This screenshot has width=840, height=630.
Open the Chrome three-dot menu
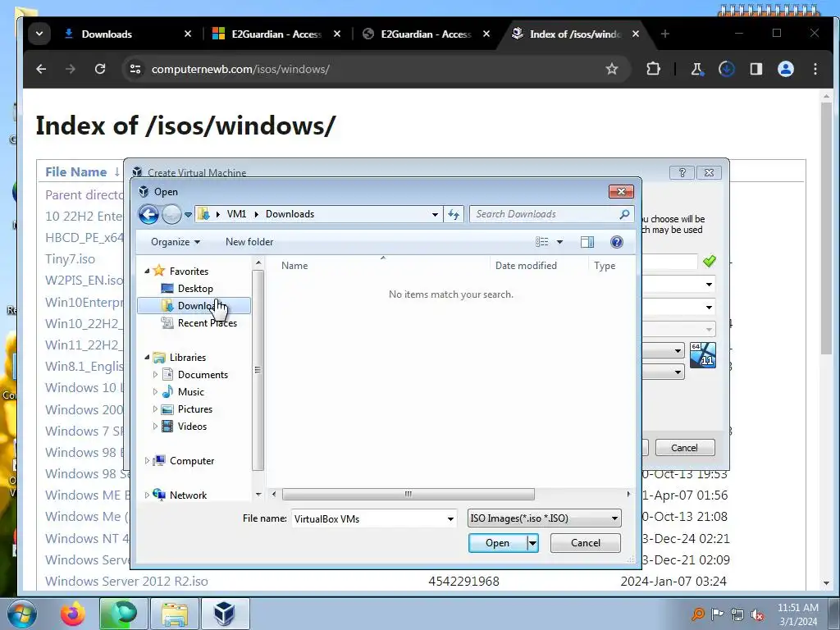click(x=815, y=69)
